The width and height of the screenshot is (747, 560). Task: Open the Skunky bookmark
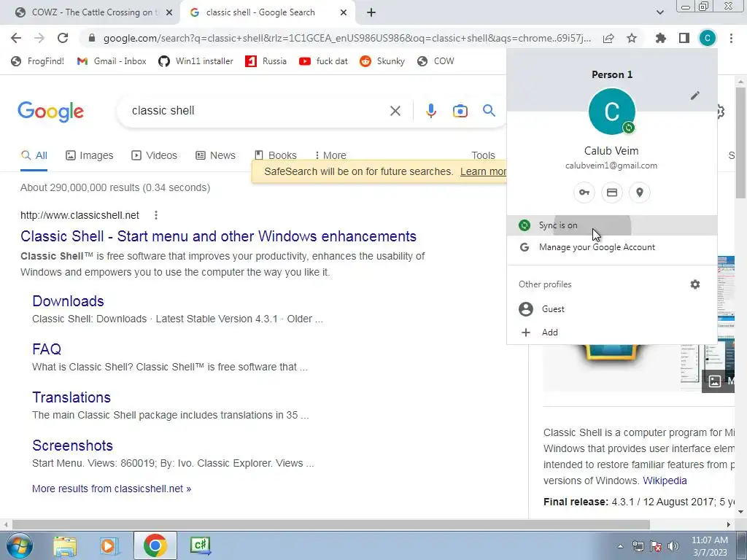382,61
